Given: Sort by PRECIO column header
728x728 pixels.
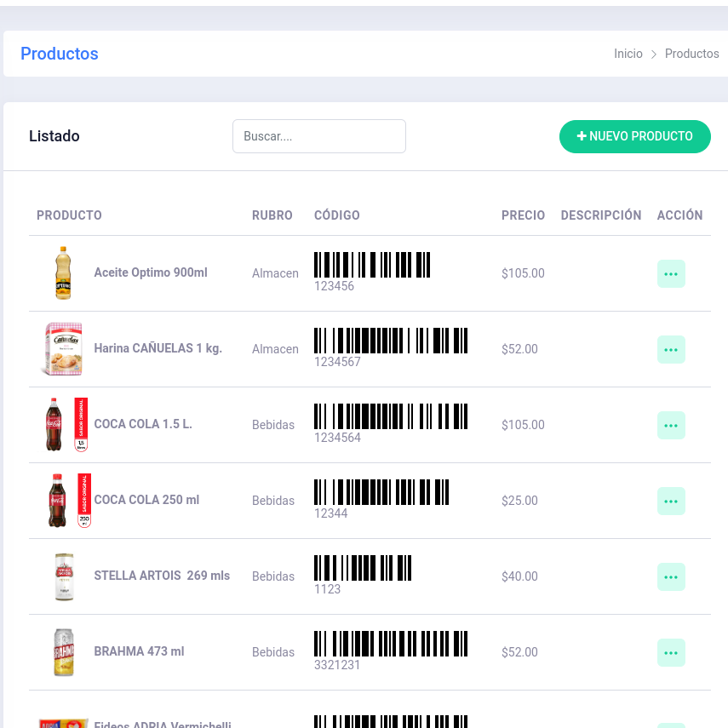Looking at the screenshot, I should [523, 215].
